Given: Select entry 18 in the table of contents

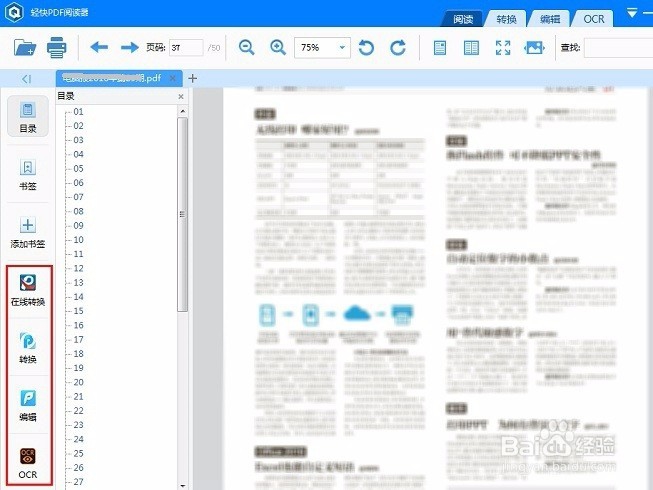Looking at the screenshot, I should (x=78, y=354).
